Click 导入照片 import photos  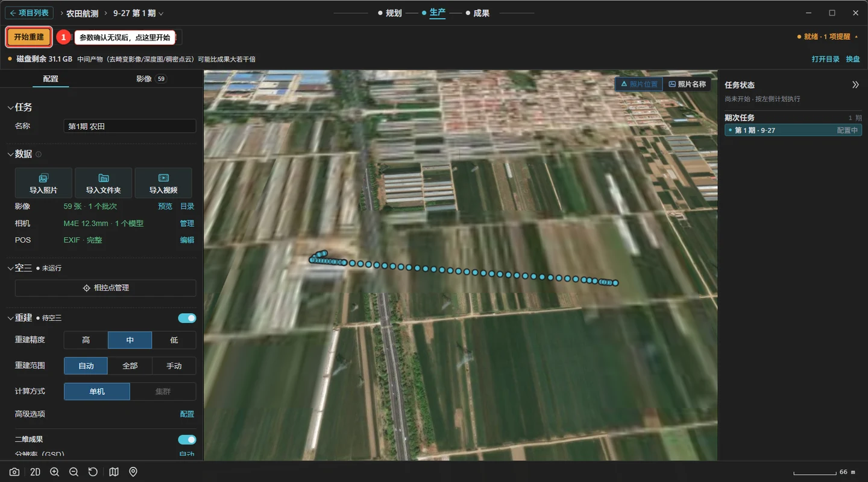pos(43,183)
